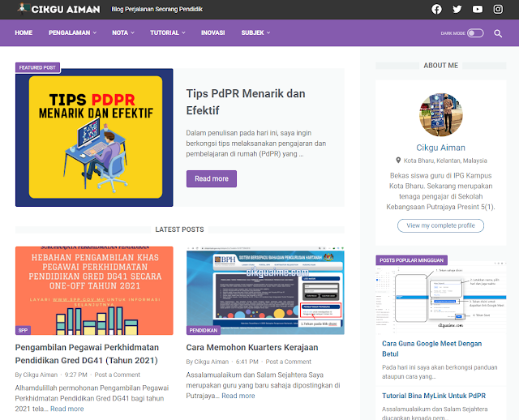Open the Instagram social icon

pos(498,9)
